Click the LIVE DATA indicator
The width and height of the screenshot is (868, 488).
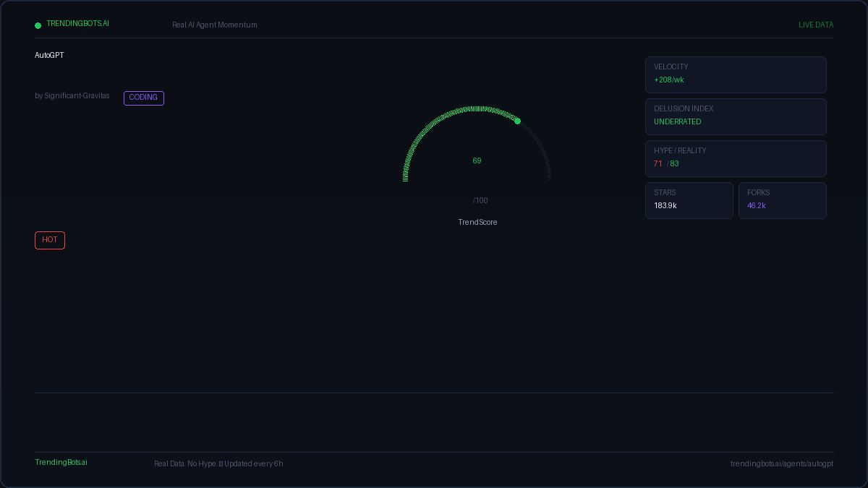pyautogui.click(x=816, y=25)
